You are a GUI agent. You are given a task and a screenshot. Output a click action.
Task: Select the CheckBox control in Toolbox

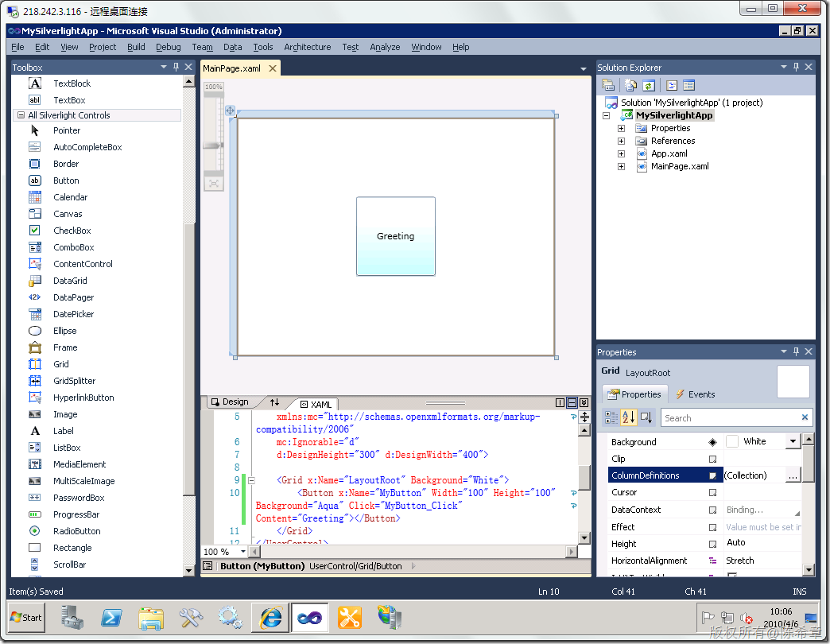72,231
